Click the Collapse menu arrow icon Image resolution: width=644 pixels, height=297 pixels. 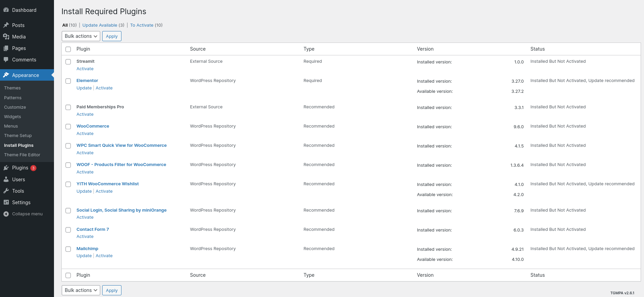tap(6, 214)
